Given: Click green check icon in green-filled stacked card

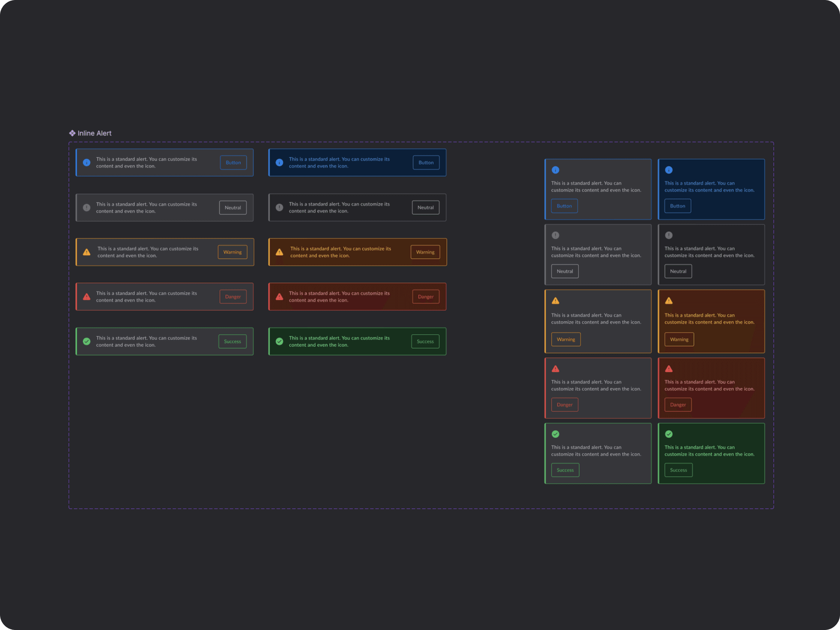Looking at the screenshot, I should point(669,434).
